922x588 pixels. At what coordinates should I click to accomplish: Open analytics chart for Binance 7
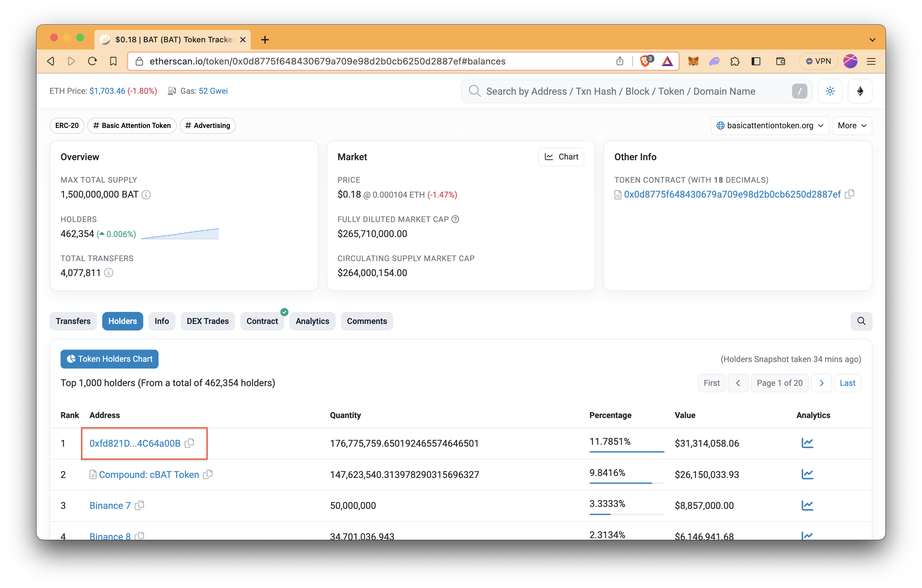coord(807,506)
